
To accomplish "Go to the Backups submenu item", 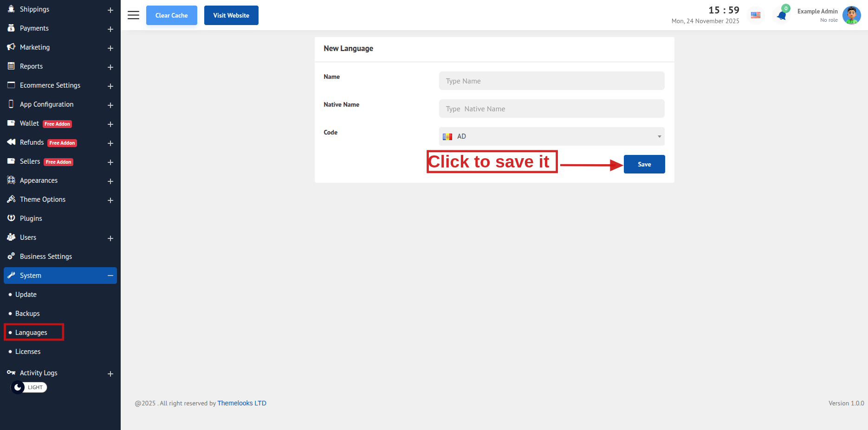I will (x=27, y=314).
